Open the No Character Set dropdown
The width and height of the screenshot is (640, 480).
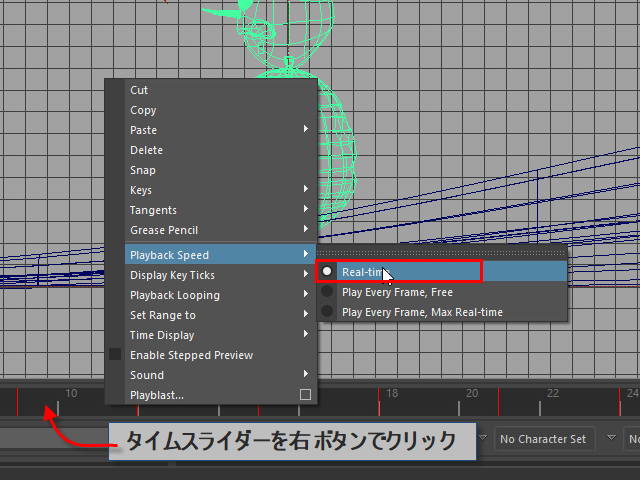[x=544, y=439]
